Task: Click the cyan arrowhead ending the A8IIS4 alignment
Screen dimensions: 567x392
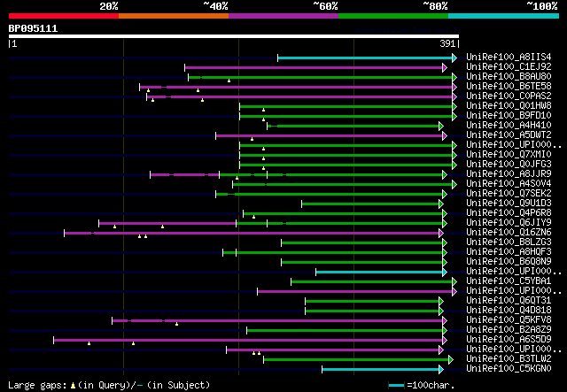Action: point(454,58)
